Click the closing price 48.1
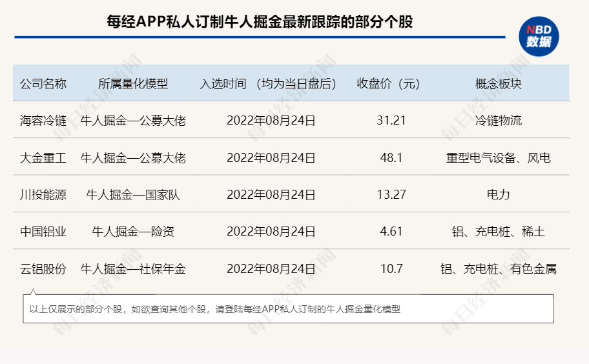 (x=391, y=157)
